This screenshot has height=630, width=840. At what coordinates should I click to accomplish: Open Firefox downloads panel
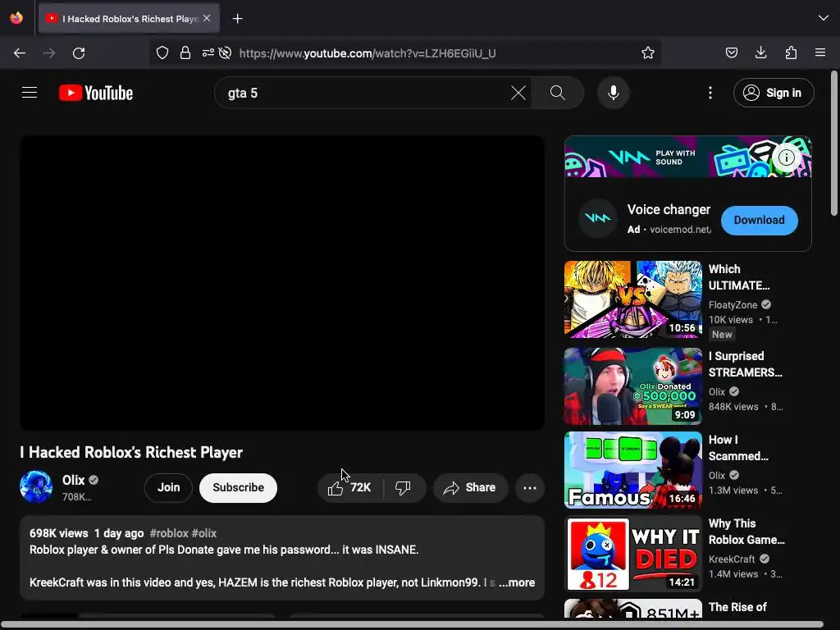pyautogui.click(x=760, y=52)
